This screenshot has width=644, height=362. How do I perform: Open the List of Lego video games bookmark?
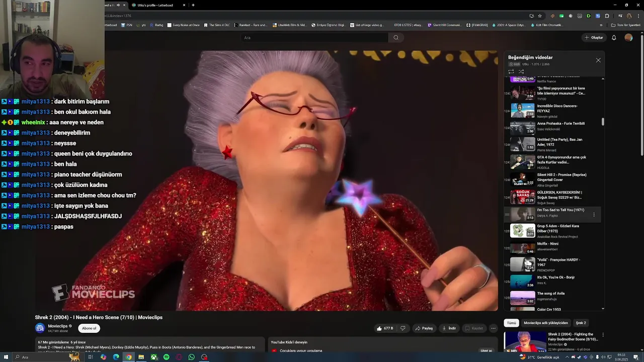tap(366, 25)
